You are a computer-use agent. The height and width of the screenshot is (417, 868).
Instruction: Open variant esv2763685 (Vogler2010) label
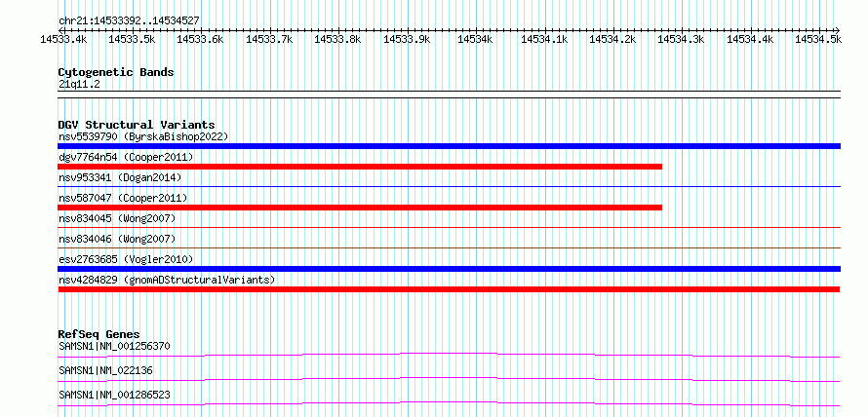(126, 259)
